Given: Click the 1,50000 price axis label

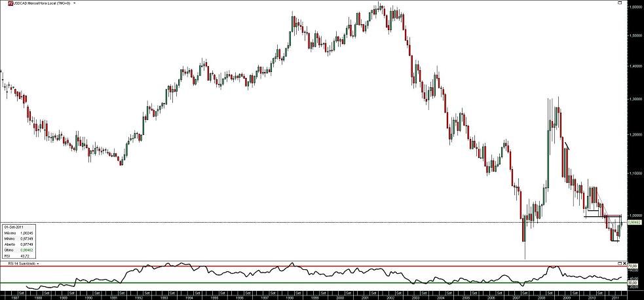Looking at the screenshot, I should 635,36.
